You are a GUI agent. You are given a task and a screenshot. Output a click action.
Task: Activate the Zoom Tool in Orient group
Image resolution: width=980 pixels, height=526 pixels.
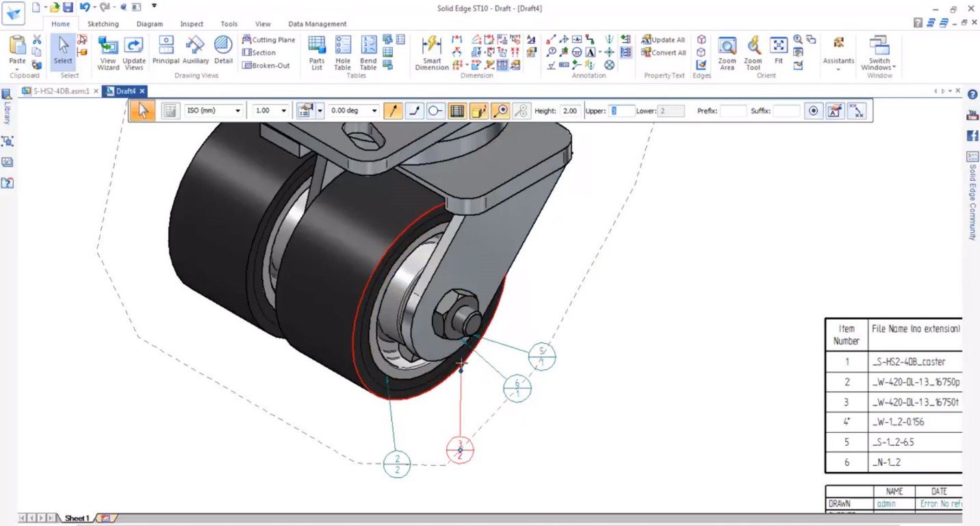753,53
